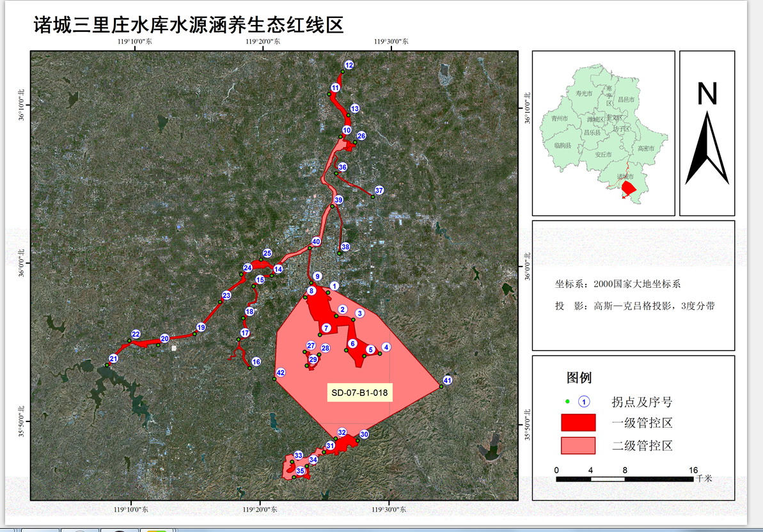Click turning point marker number 37

point(379,191)
